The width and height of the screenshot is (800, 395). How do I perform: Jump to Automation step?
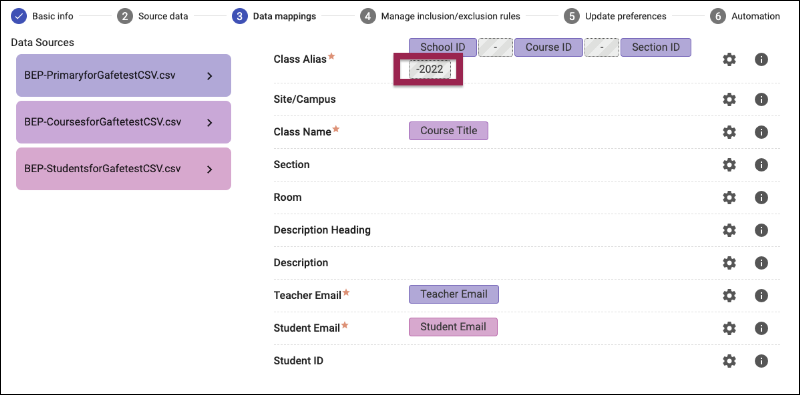click(x=745, y=16)
